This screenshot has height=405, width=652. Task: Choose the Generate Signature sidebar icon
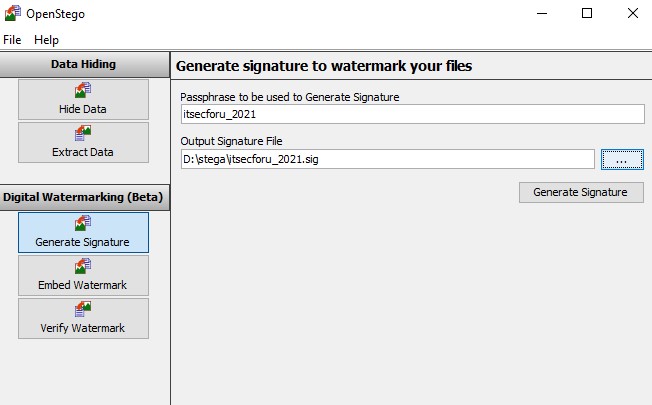pyautogui.click(x=83, y=224)
